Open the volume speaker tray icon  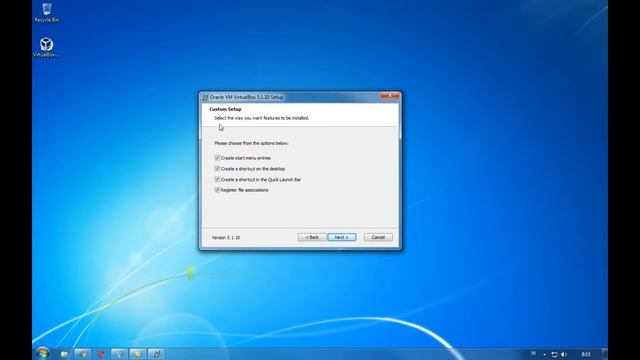tap(564, 354)
